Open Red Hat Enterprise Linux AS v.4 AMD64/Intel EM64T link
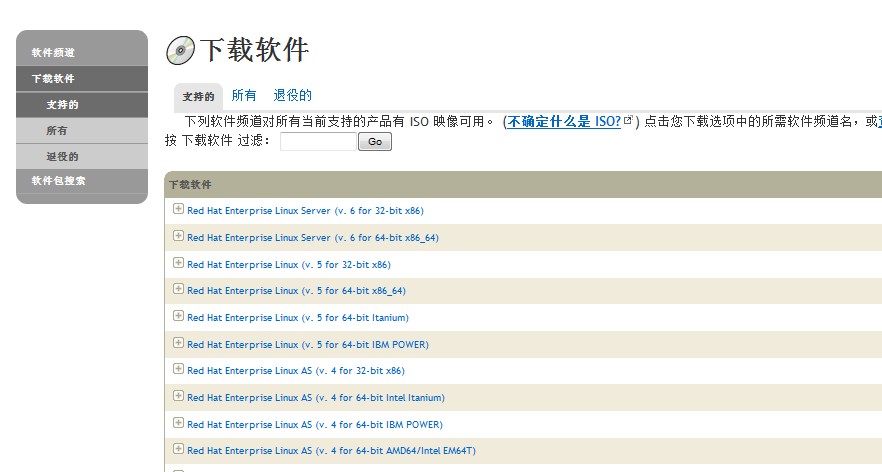The width and height of the screenshot is (882, 472). [331, 451]
